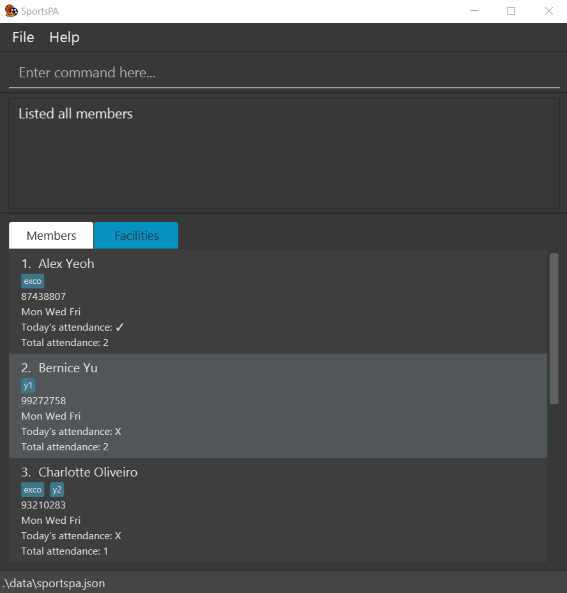This screenshot has width=567, height=593.
Task: Click the y2 tag under Charlotte Oliveiro
Action: [57, 490]
